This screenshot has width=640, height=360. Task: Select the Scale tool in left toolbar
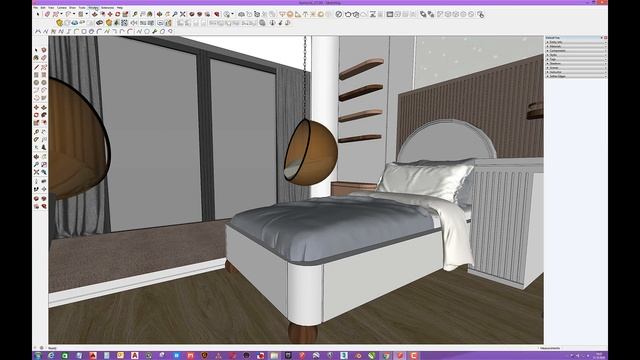[36, 123]
